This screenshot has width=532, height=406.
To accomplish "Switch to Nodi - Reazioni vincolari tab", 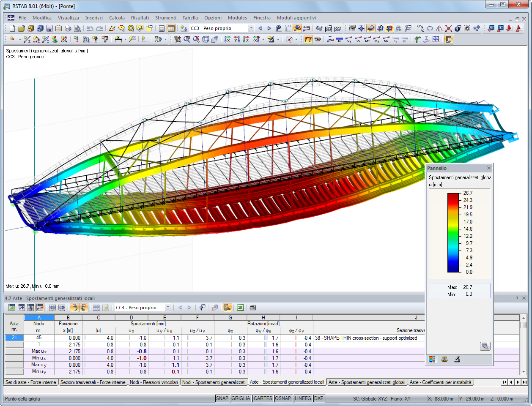I will (x=154, y=382).
